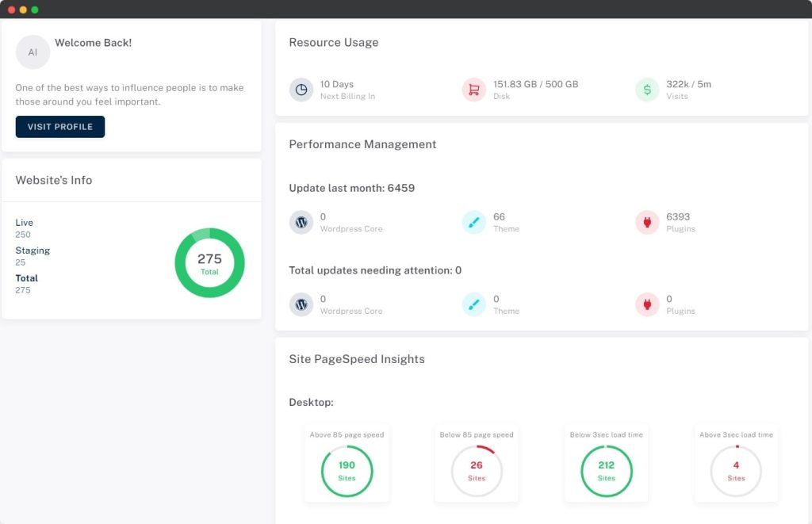This screenshot has width=812, height=524.
Task: Click the dollar sign Visits icon
Action: point(647,90)
